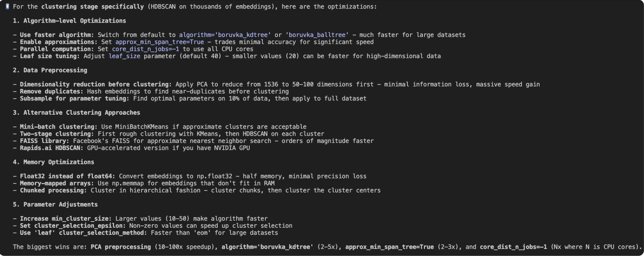
Task: Click the 'Memory Optimizations' section heading
Action: click(x=59, y=162)
